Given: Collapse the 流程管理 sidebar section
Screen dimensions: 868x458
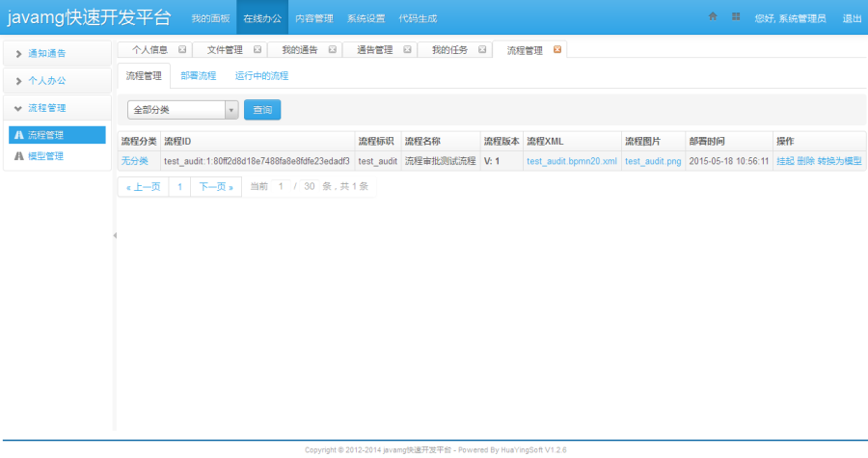Looking at the screenshot, I should click(x=57, y=108).
